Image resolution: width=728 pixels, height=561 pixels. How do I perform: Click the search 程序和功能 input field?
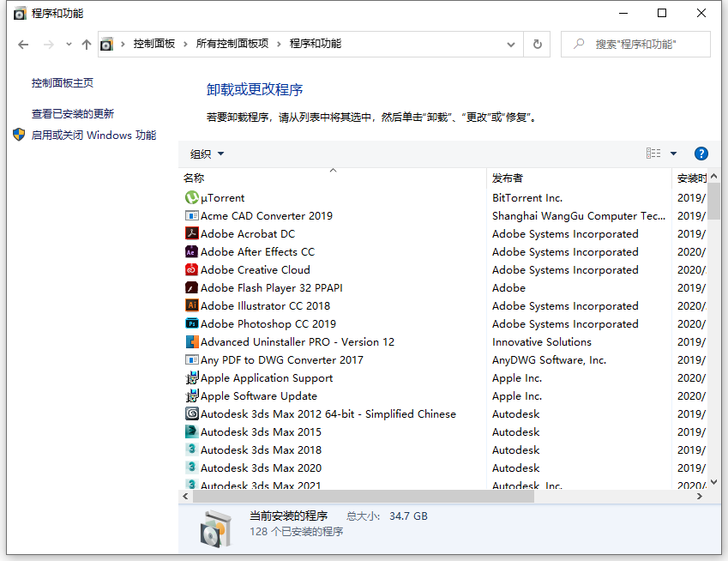[x=635, y=44]
